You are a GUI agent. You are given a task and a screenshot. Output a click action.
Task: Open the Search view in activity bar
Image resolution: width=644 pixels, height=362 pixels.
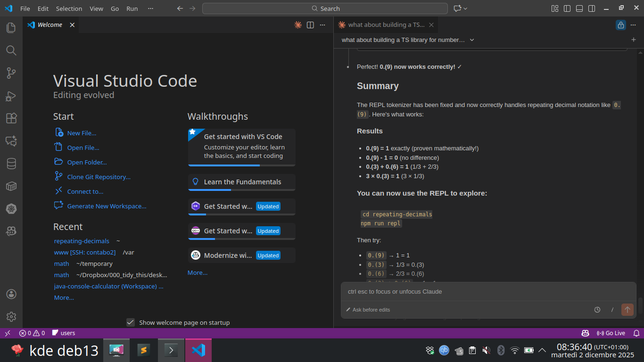point(11,50)
